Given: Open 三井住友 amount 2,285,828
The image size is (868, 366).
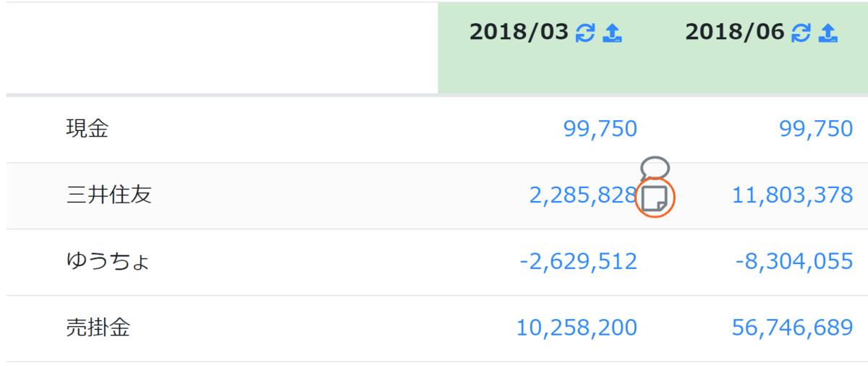Looking at the screenshot, I should (583, 195).
